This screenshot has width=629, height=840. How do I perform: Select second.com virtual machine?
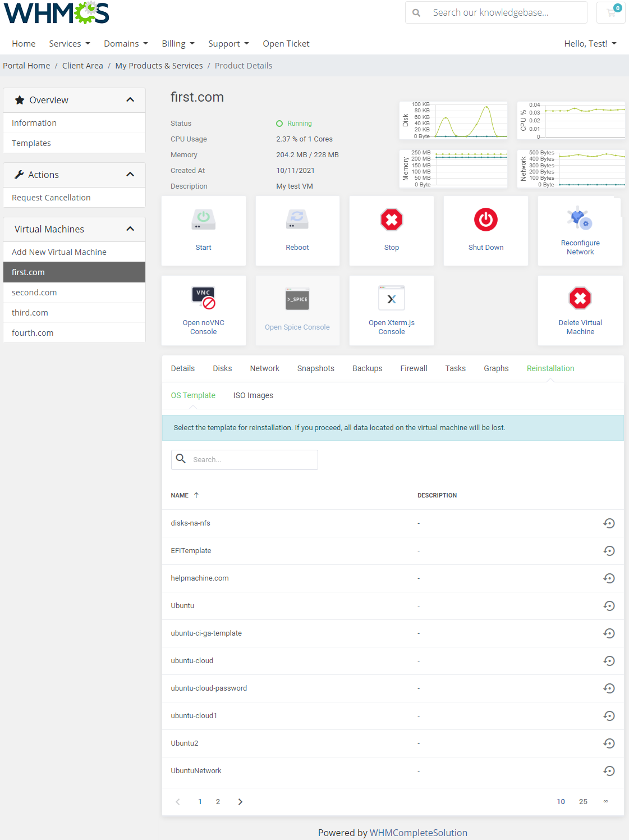click(74, 293)
